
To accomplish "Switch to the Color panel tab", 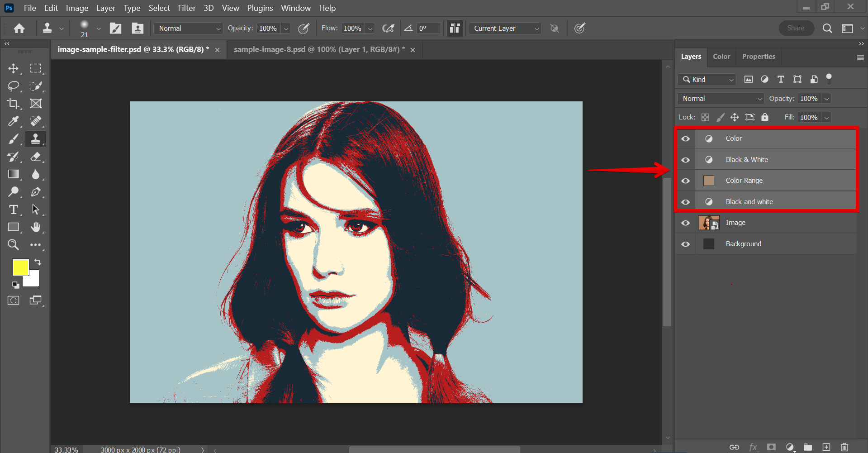I will point(721,56).
